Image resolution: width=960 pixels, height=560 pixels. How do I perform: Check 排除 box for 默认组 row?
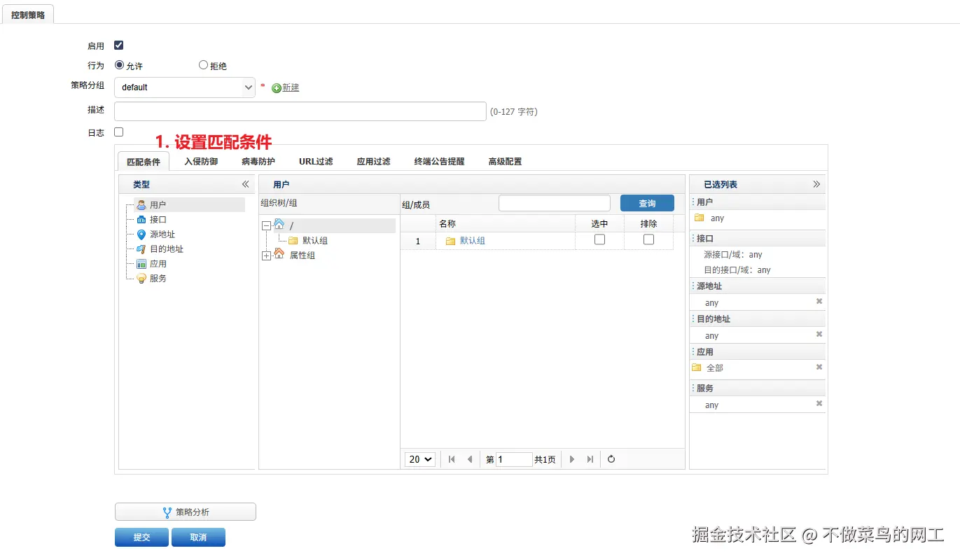[649, 239]
